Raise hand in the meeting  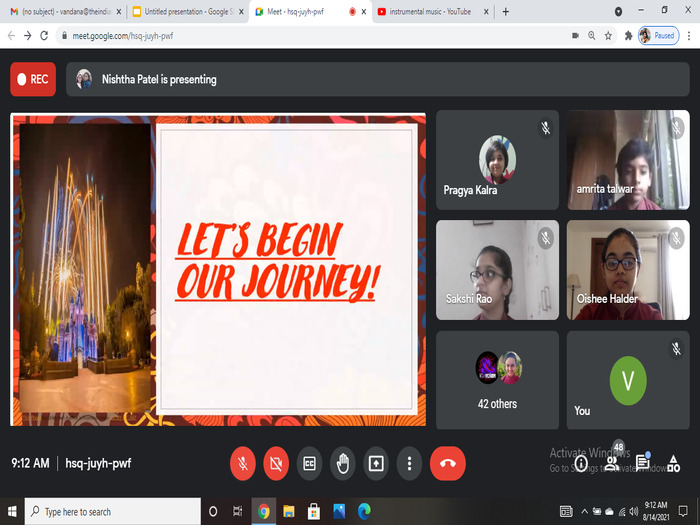pos(343,463)
